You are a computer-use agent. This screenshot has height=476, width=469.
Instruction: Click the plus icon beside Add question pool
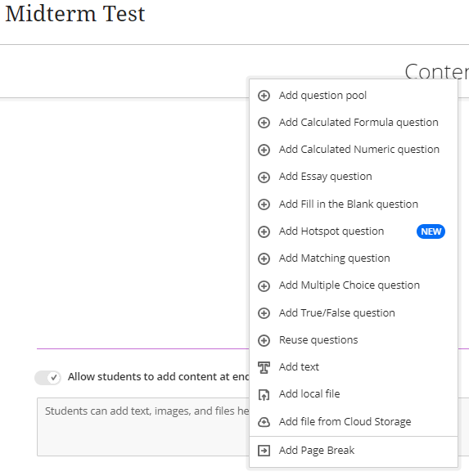pyautogui.click(x=264, y=96)
